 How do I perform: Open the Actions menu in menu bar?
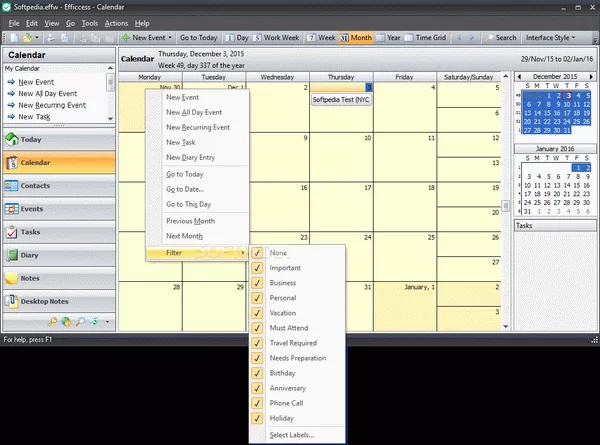116,22
